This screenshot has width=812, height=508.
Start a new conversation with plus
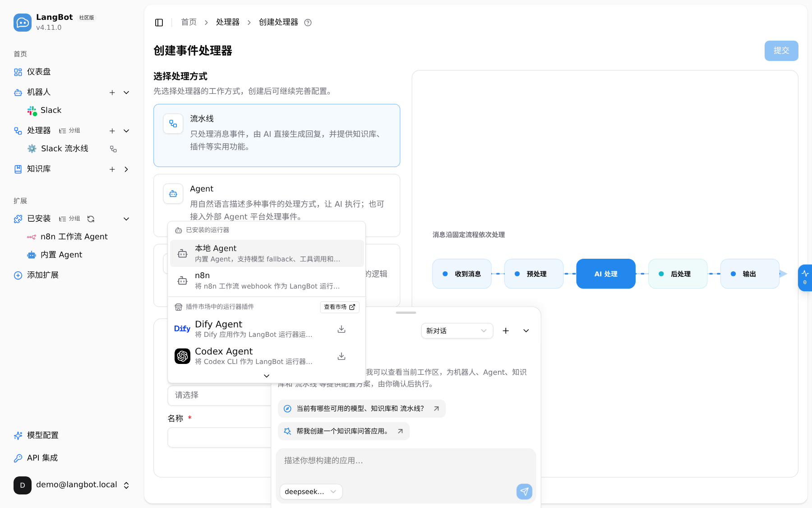pos(506,331)
